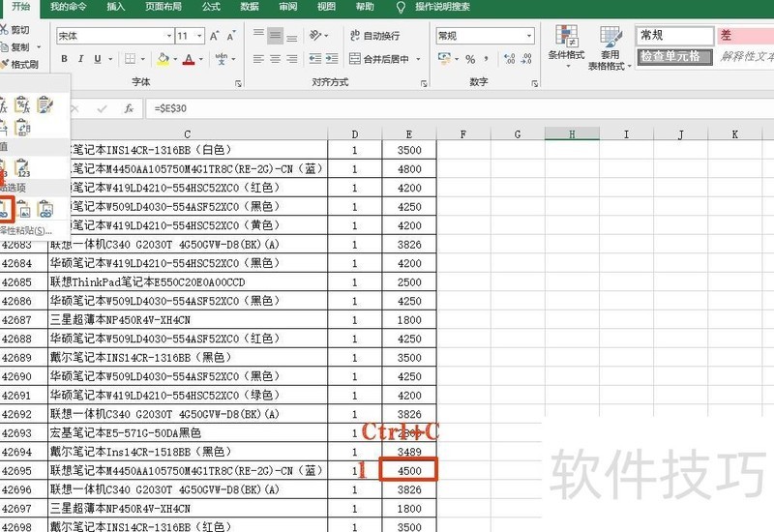Click the increase font size icon
The height and width of the screenshot is (532, 774).
(x=214, y=36)
